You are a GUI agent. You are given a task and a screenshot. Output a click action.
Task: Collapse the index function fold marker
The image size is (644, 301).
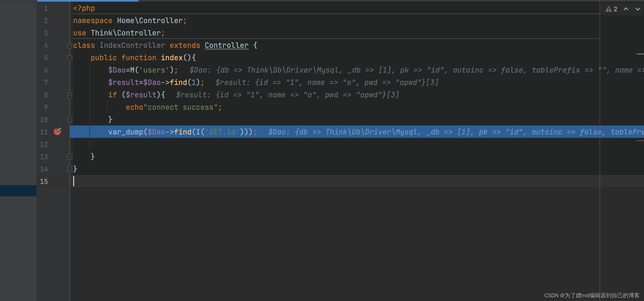pyautogui.click(x=70, y=58)
